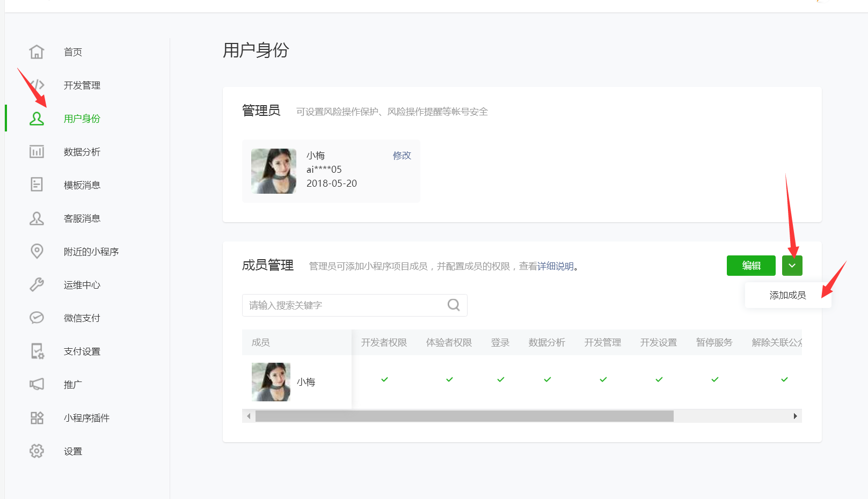This screenshot has height=499, width=868.
Task: Open 首页 from the sidebar menu
Action: click(x=73, y=52)
